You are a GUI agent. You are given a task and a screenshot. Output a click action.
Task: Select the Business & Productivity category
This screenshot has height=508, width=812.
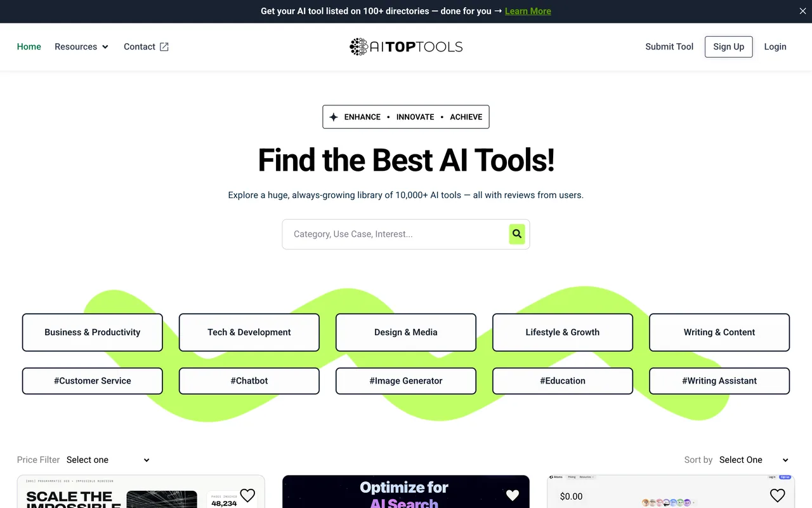tap(93, 332)
